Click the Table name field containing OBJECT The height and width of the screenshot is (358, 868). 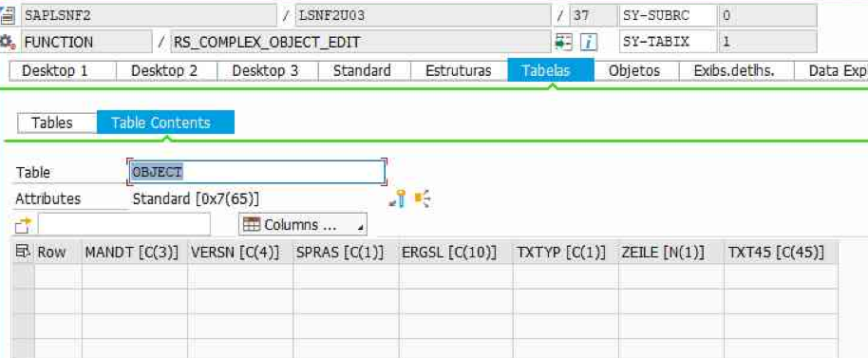point(256,172)
